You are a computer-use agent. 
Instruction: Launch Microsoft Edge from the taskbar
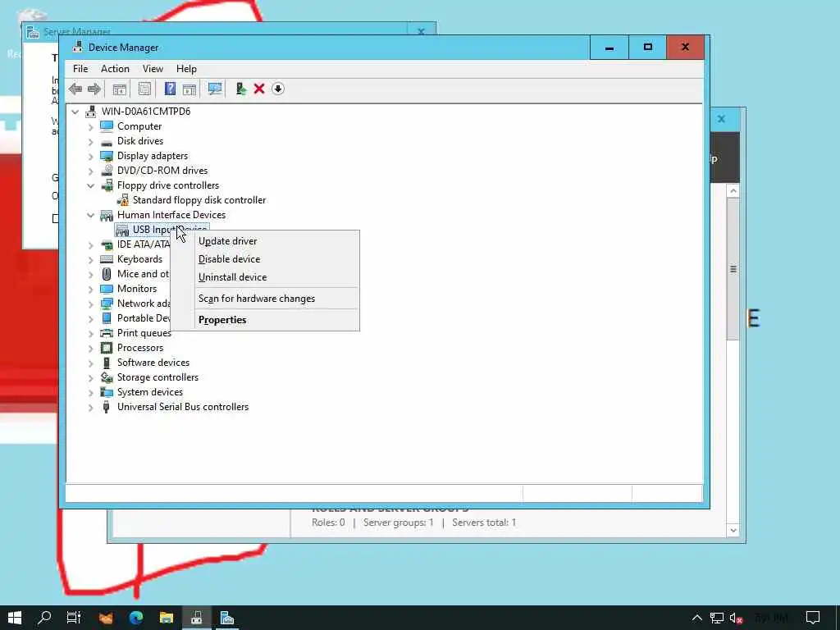(136, 618)
